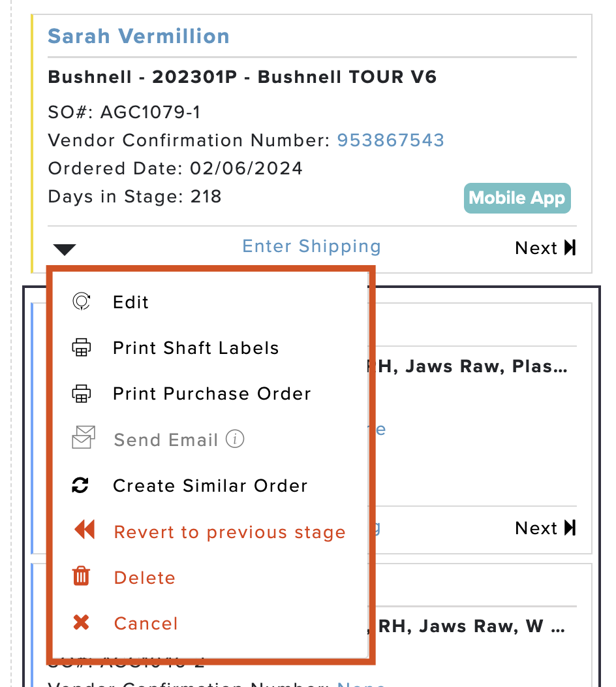The image size is (616, 687).
Task: Advance Bushnell order with Next button
Action: point(545,248)
